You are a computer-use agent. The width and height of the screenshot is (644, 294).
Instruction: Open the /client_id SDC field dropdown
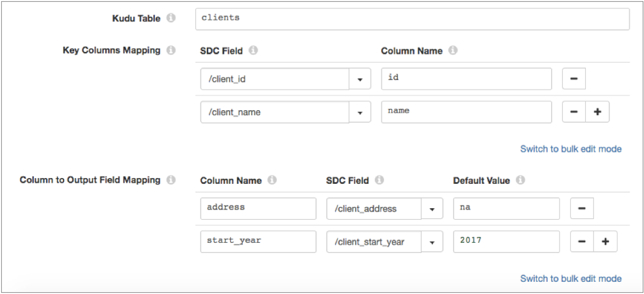click(359, 79)
